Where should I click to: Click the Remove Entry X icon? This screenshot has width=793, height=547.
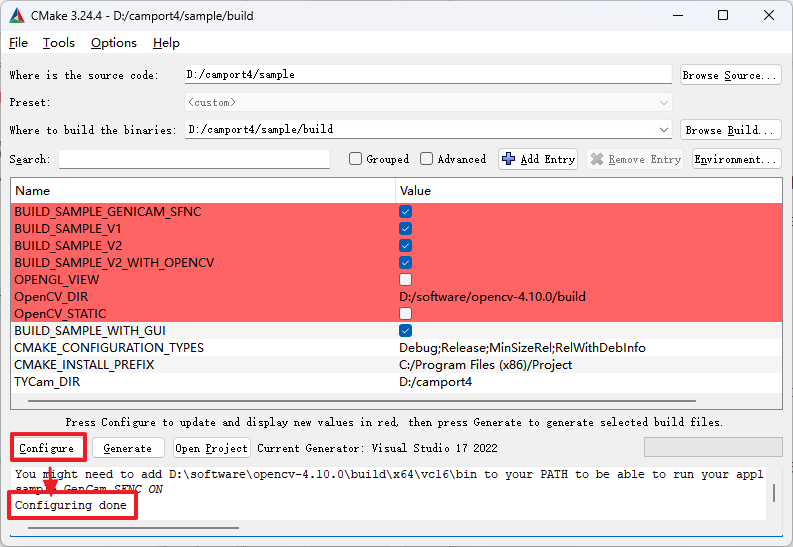point(597,159)
